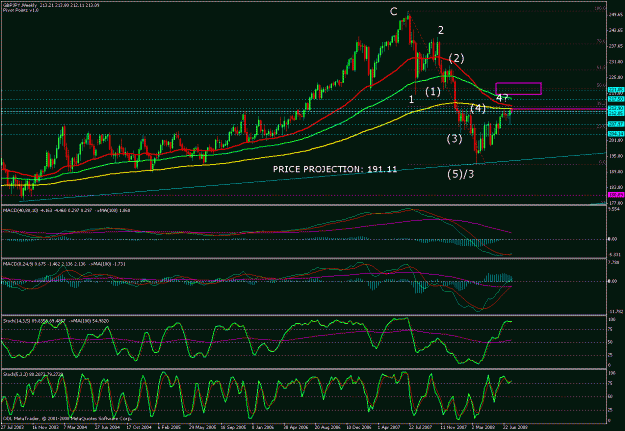This screenshot has width=625, height=431.
Task: Select the Stoch(5,3,3) indicator label
Action: (x=33, y=374)
